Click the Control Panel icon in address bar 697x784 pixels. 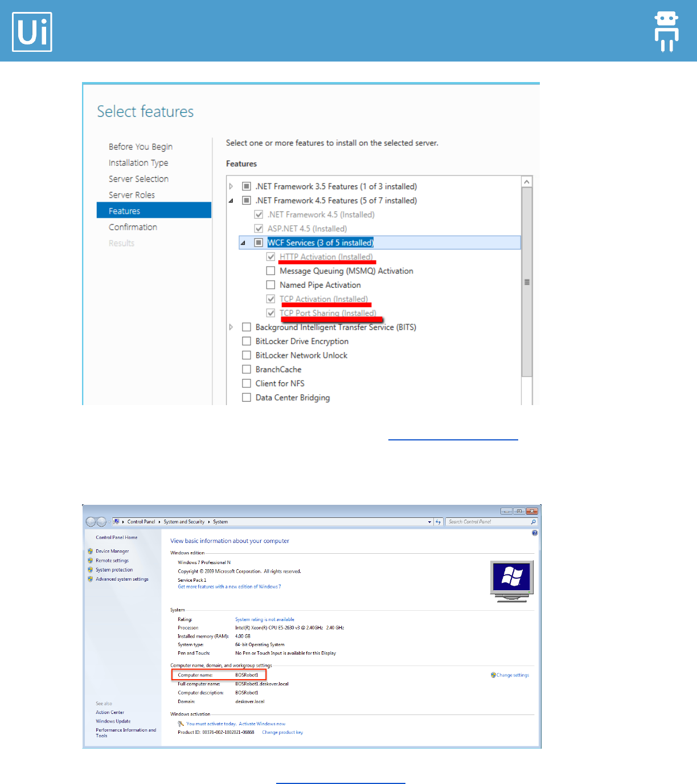(116, 521)
